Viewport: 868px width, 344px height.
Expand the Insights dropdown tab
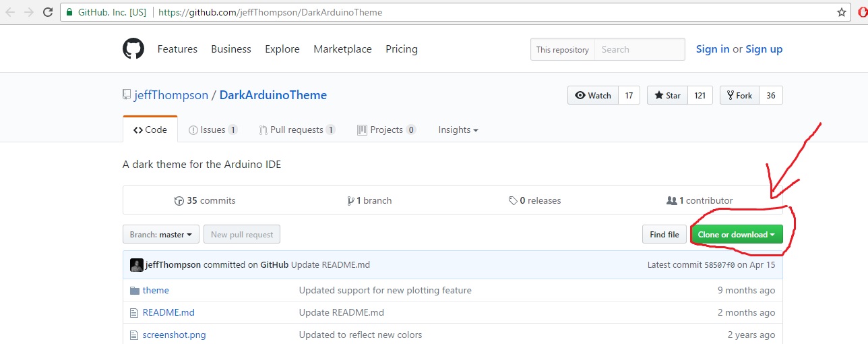pos(458,130)
